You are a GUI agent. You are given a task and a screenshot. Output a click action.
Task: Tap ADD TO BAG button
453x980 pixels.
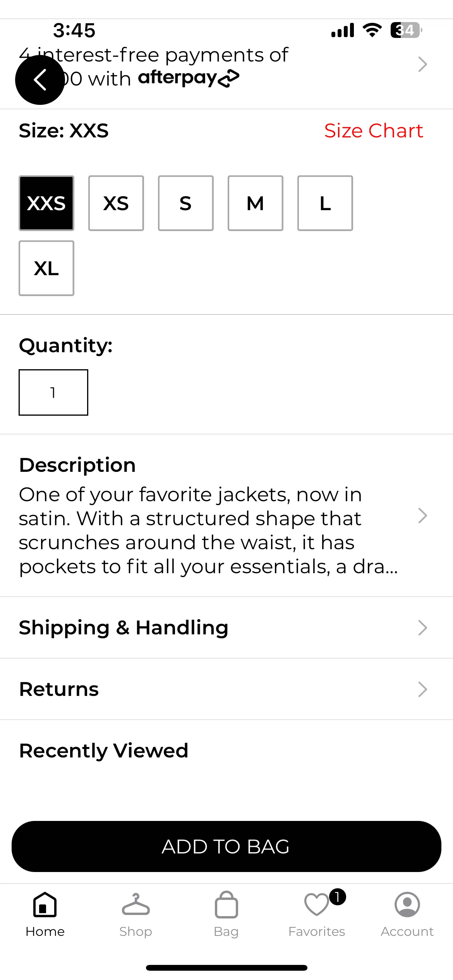pyautogui.click(x=226, y=846)
